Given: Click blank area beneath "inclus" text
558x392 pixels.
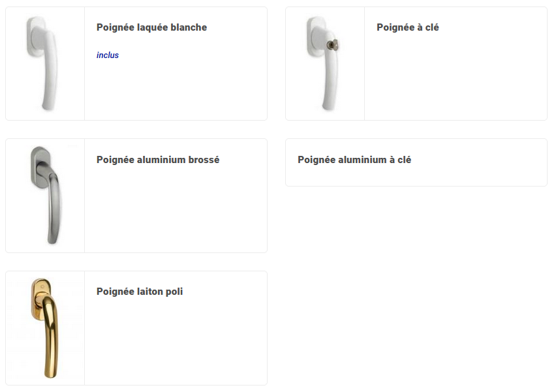Looking at the screenshot, I should point(176,91).
